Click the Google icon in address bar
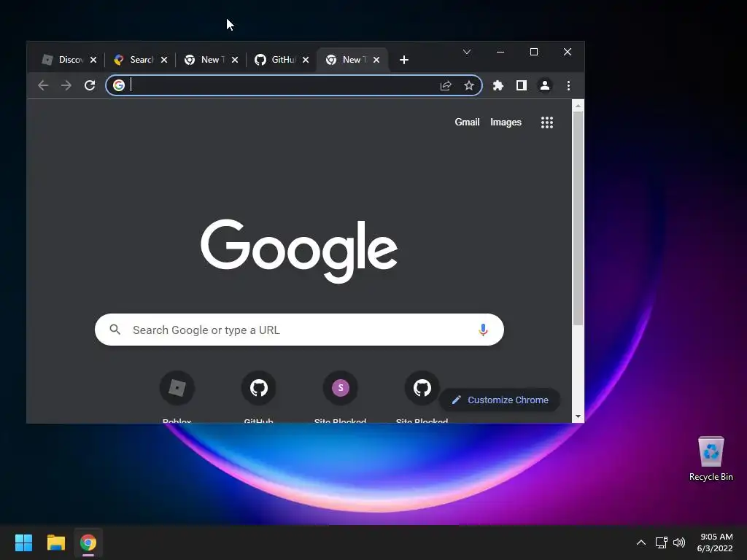The width and height of the screenshot is (747, 560). coord(119,85)
